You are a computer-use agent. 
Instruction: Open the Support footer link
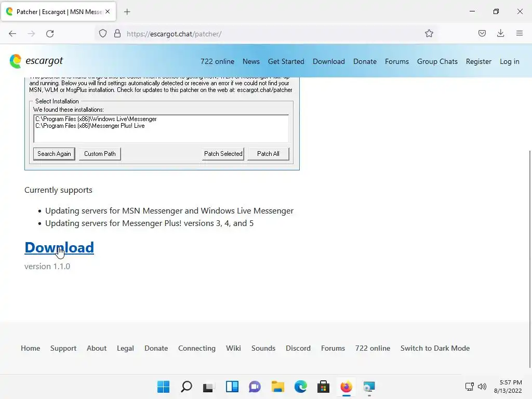coord(63,348)
